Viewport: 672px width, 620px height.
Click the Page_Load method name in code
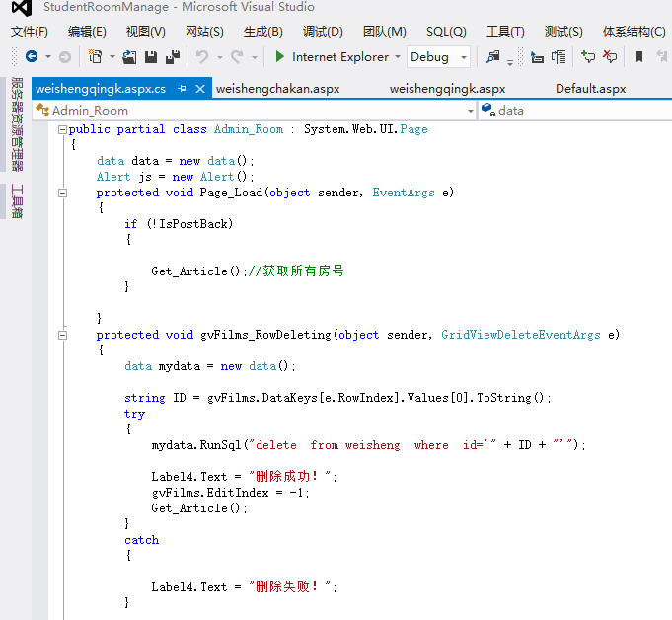[232, 193]
